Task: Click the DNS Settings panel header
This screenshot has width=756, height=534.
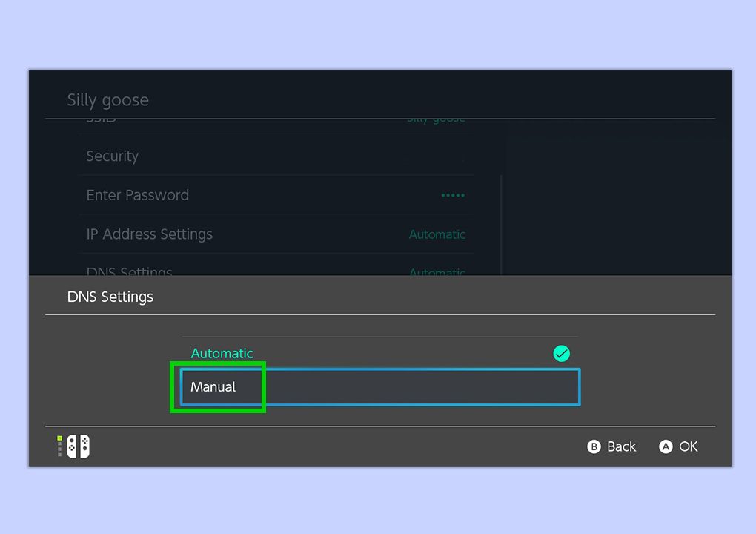Action: (x=109, y=297)
